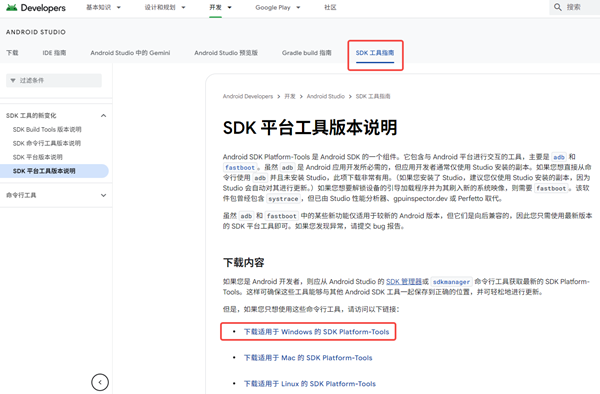The image size is (600, 394).
Task: Expand the 命令行工具 section
Action: pyautogui.click(x=103, y=195)
